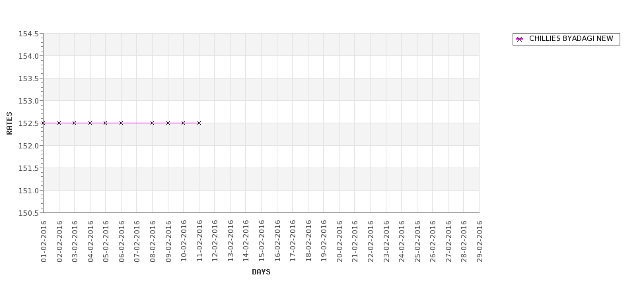The image size is (644, 283).
Task: Click the 154.0 y-axis label
Action: click(x=28, y=56)
